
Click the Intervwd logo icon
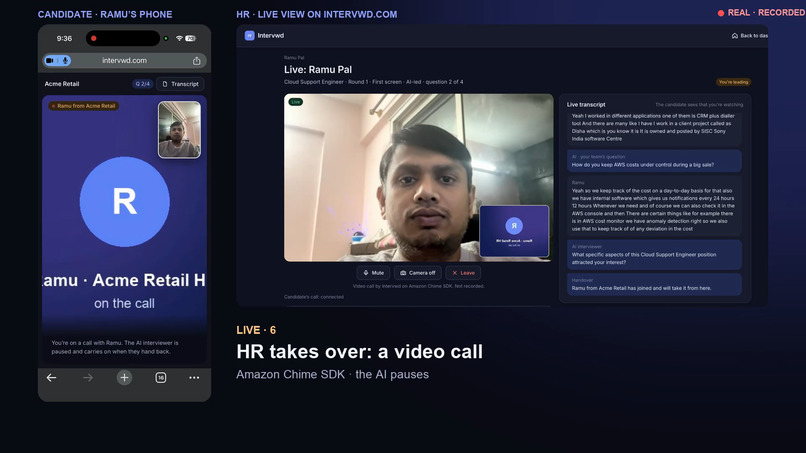(249, 35)
